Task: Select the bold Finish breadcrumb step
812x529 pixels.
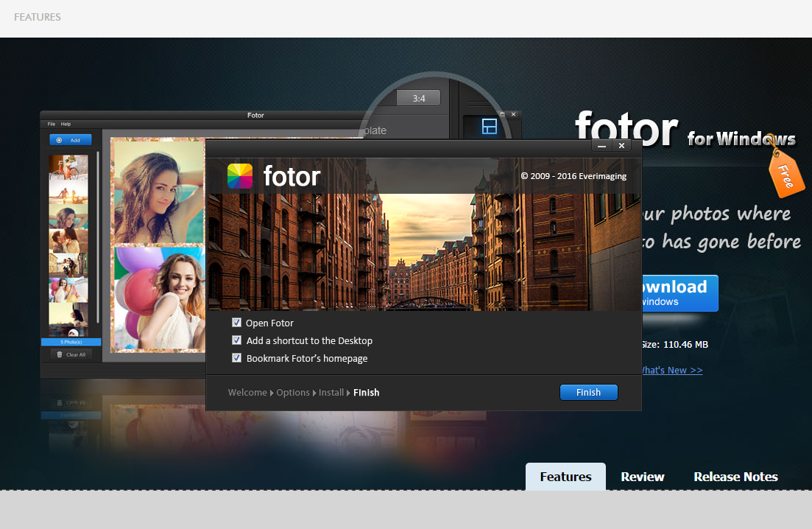Action: [366, 392]
